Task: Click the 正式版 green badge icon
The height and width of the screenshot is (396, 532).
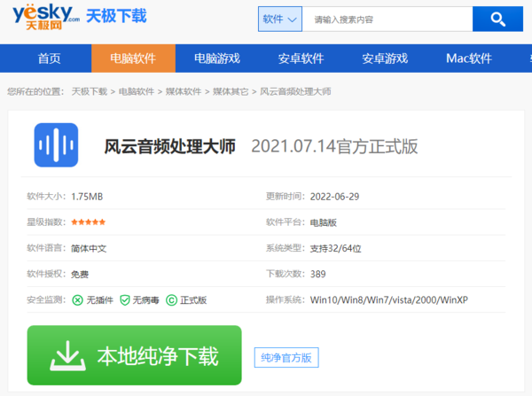Action: [171, 300]
